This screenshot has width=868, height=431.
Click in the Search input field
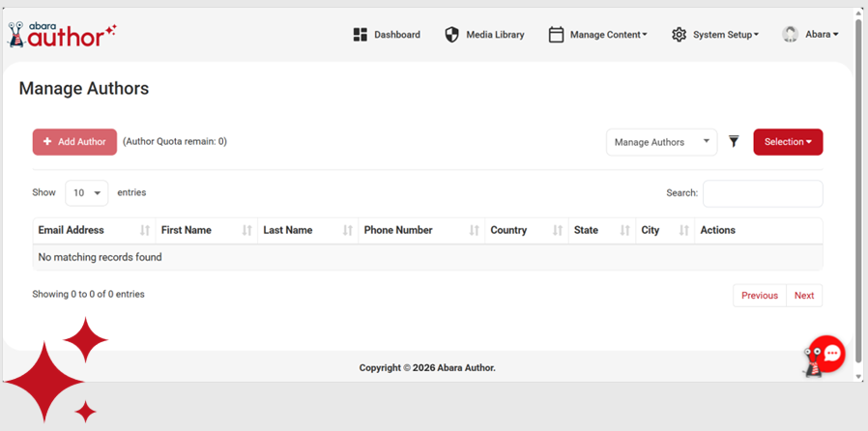click(762, 193)
